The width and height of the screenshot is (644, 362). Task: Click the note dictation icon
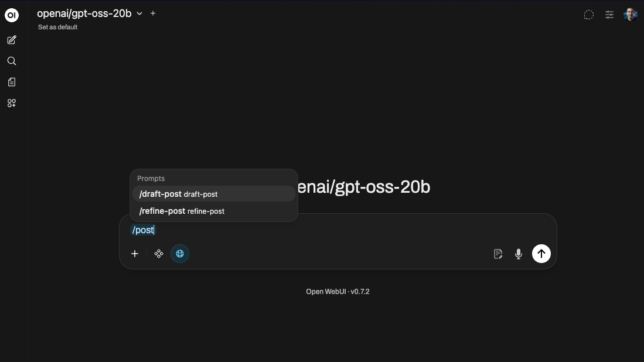tap(498, 254)
